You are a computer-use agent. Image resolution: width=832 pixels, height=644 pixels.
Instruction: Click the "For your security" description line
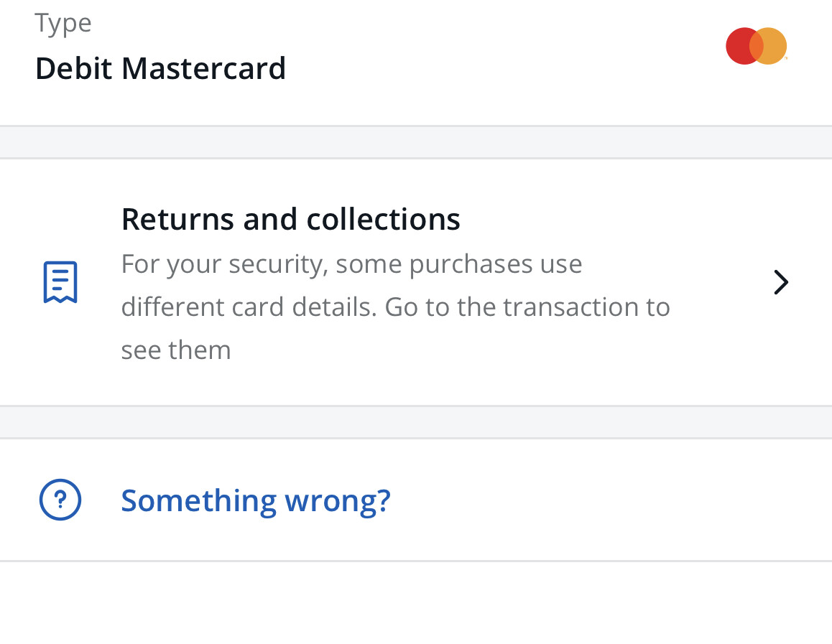tap(351, 264)
